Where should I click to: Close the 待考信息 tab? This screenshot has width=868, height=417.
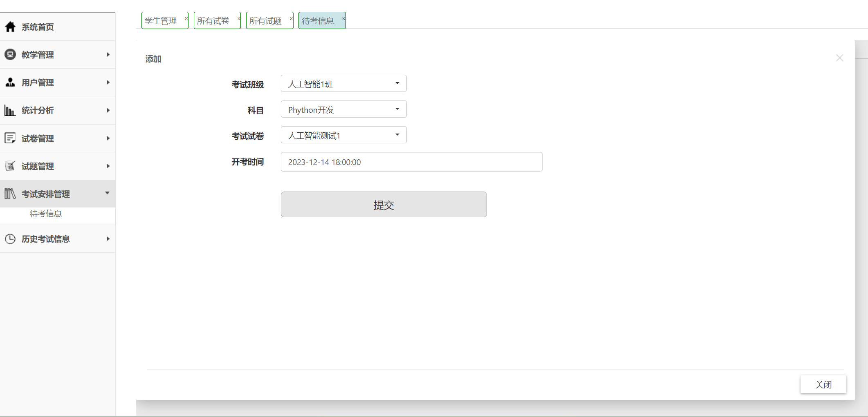pos(343,18)
